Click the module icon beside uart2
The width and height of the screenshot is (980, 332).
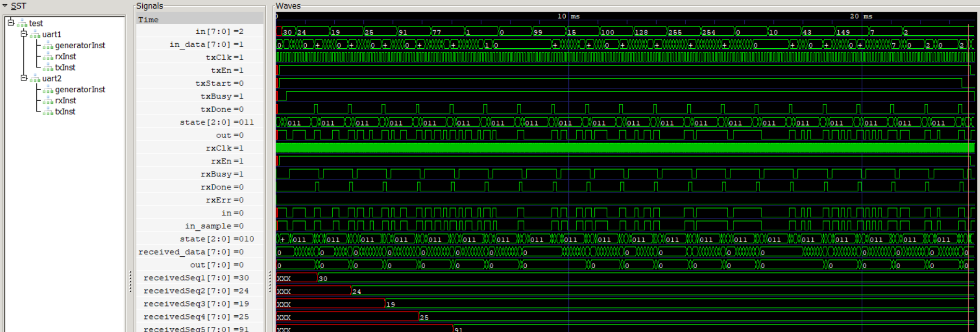pyautogui.click(x=35, y=78)
